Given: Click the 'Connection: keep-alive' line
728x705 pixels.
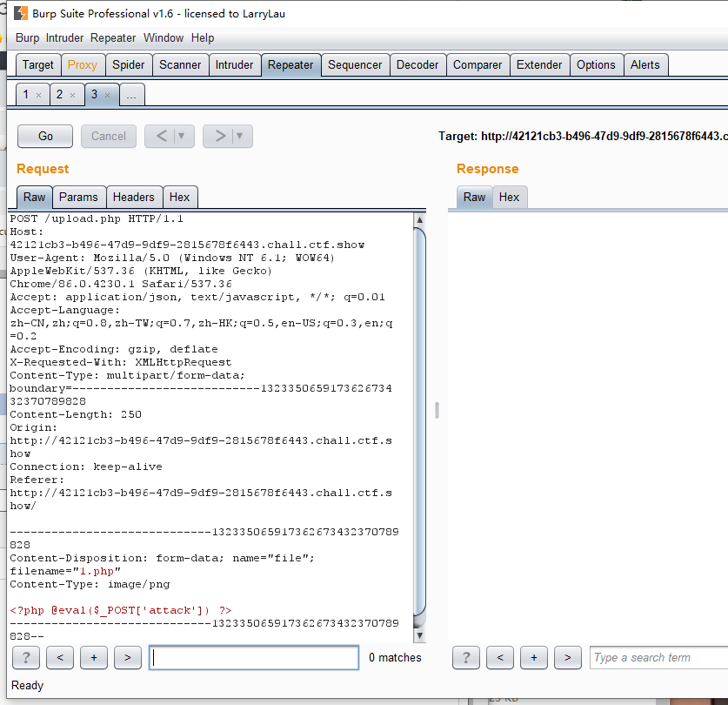Looking at the screenshot, I should pos(86,467).
